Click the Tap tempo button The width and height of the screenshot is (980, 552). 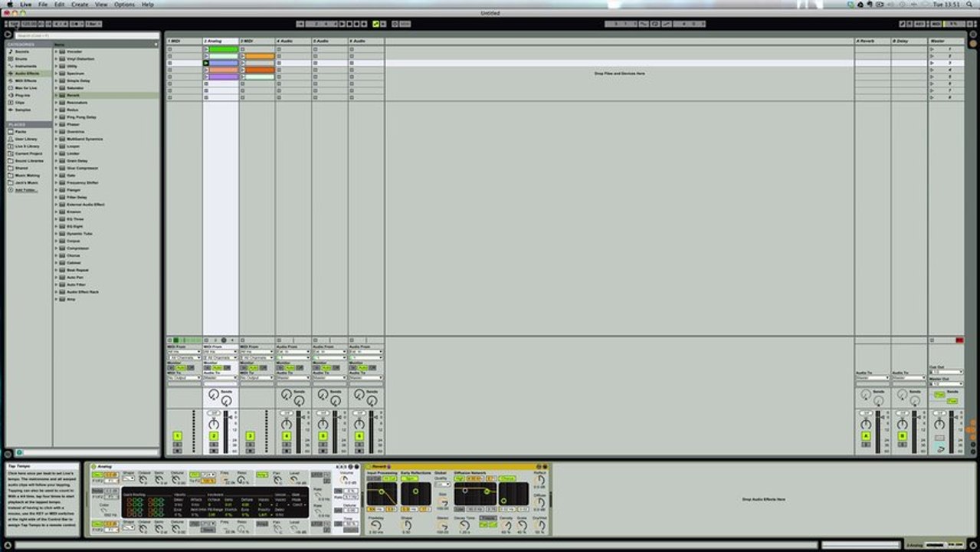[x=15, y=24]
